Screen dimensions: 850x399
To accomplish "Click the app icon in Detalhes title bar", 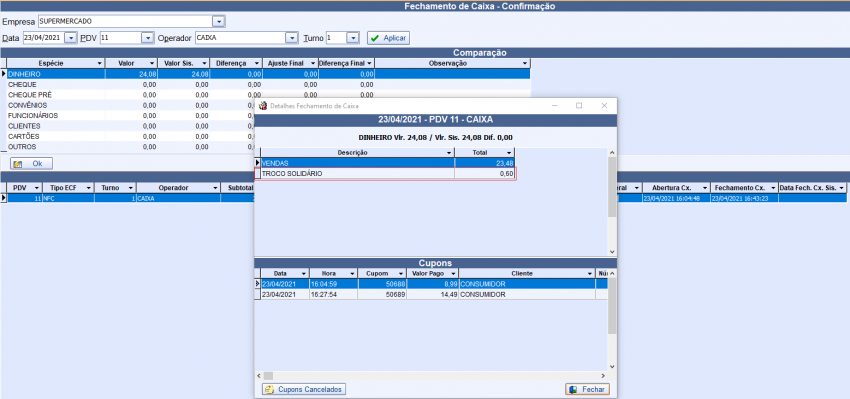I will click(263, 106).
